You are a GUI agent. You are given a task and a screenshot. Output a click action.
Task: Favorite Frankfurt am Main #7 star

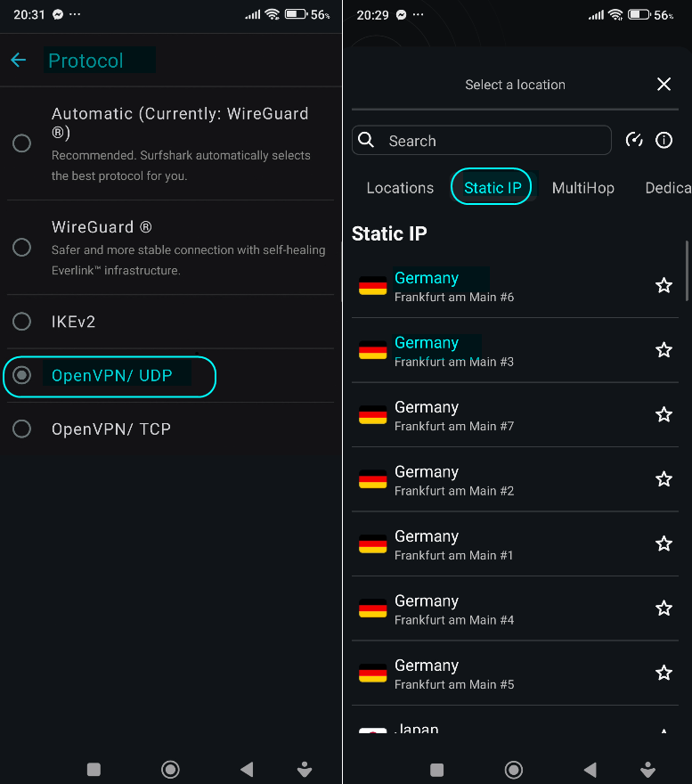click(x=664, y=414)
